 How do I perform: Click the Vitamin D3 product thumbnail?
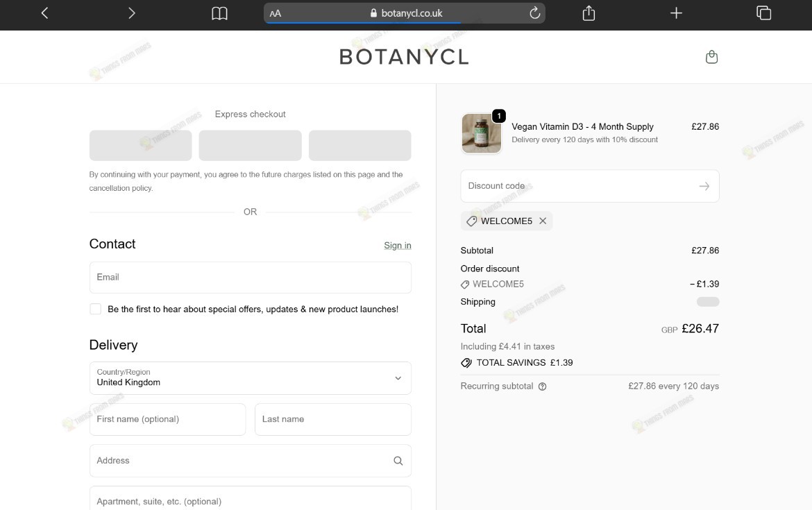tap(481, 134)
